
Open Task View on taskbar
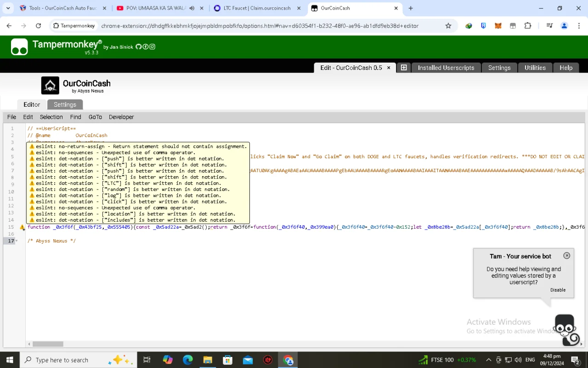[x=147, y=360]
